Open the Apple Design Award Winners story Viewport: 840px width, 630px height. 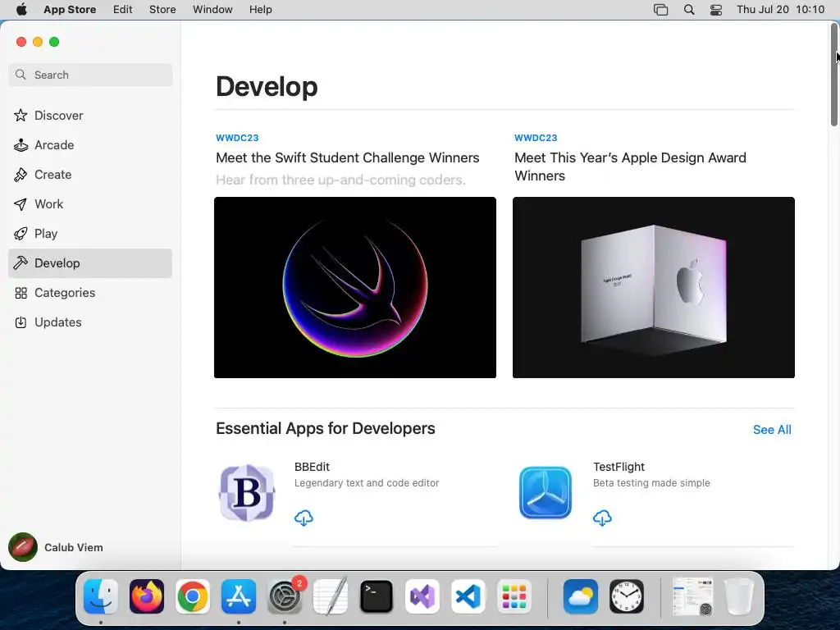pos(630,167)
